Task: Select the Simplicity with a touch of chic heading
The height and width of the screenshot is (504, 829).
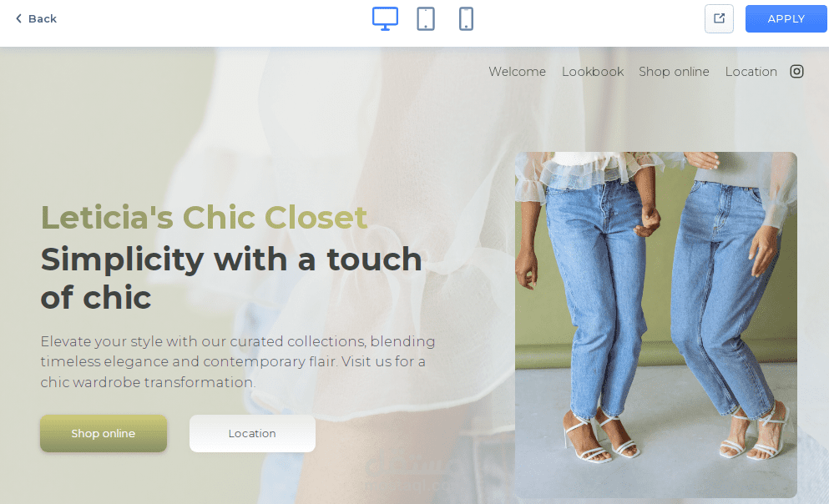Action: [x=231, y=278]
